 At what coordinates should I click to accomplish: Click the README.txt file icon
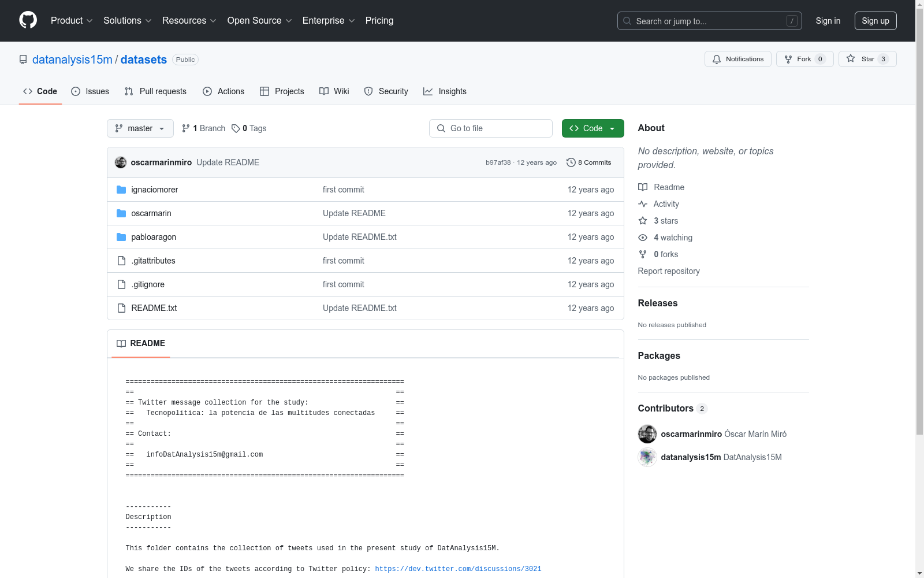[121, 308]
